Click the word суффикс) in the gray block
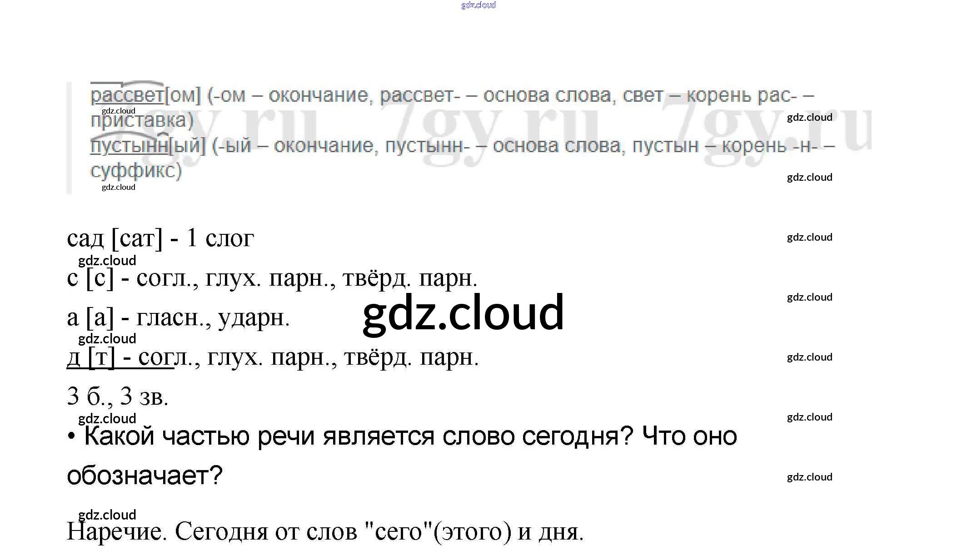This screenshot has width=957, height=560. click(136, 171)
